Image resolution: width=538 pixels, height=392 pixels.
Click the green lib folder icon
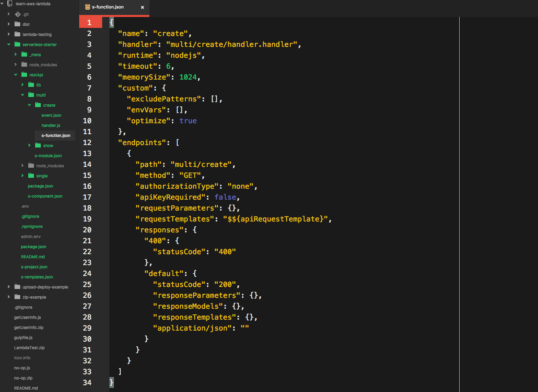31,85
